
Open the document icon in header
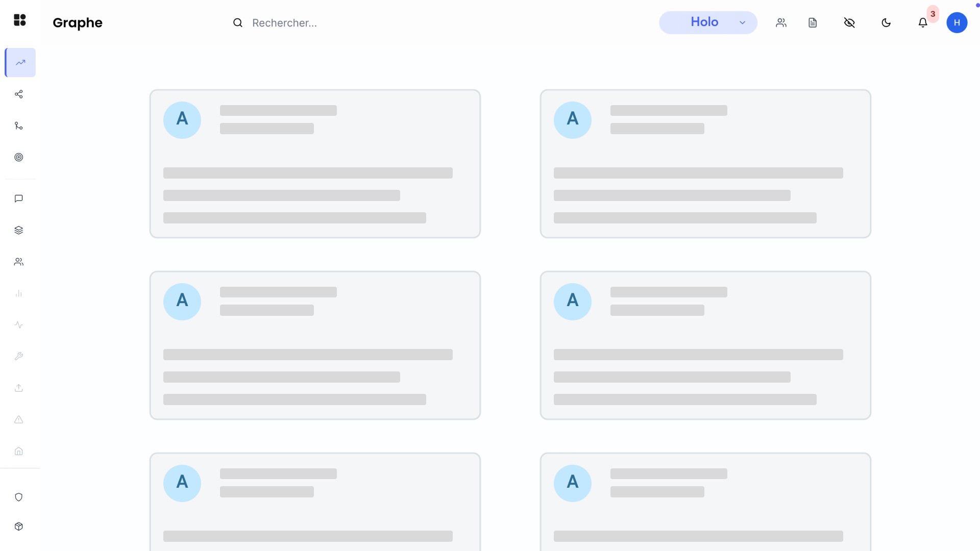click(x=813, y=23)
